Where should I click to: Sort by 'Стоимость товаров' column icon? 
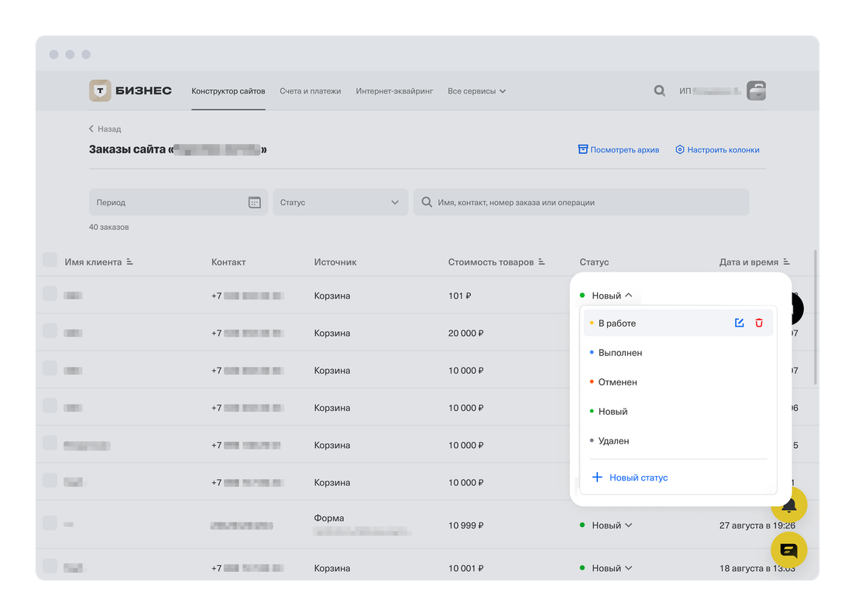coord(542,262)
